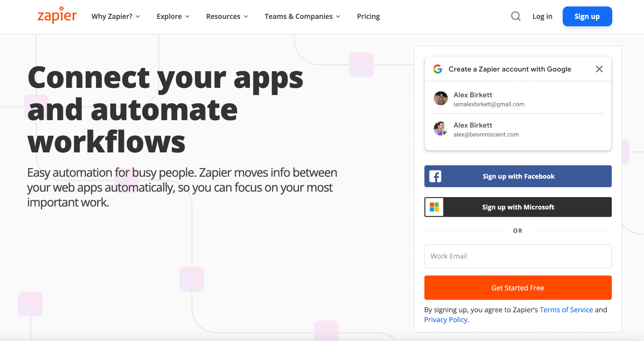Expand the Why Zapier? dropdown
Viewport: 644px width, 341px height.
[115, 16]
